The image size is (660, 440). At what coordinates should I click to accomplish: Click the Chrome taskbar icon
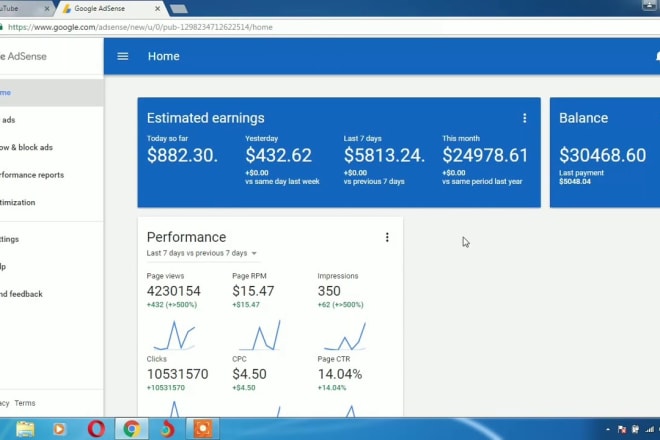(x=132, y=429)
